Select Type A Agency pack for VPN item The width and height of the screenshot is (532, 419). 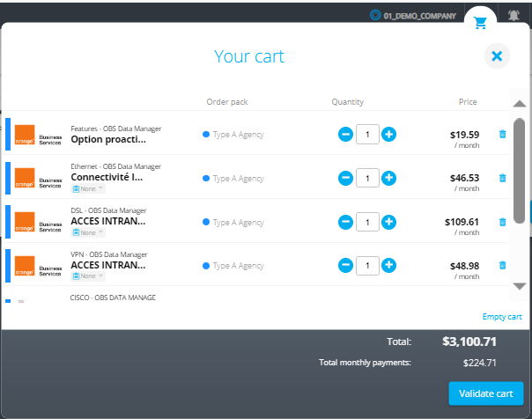(x=233, y=266)
